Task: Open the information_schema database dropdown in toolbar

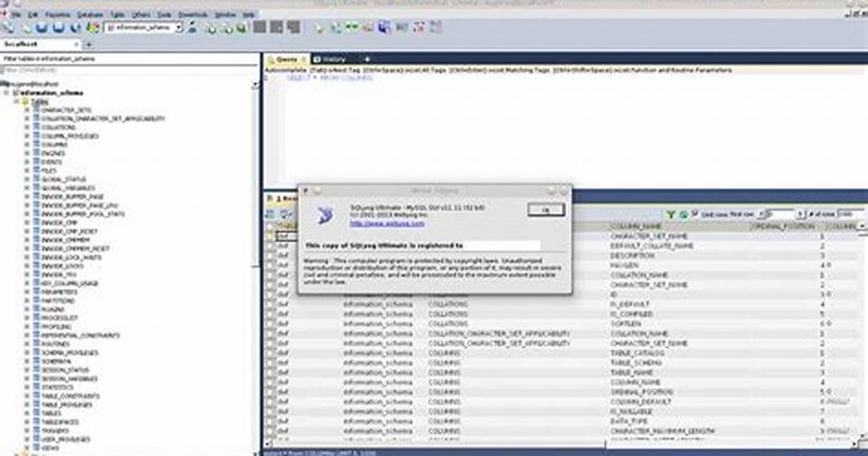Action: click(x=144, y=27)
